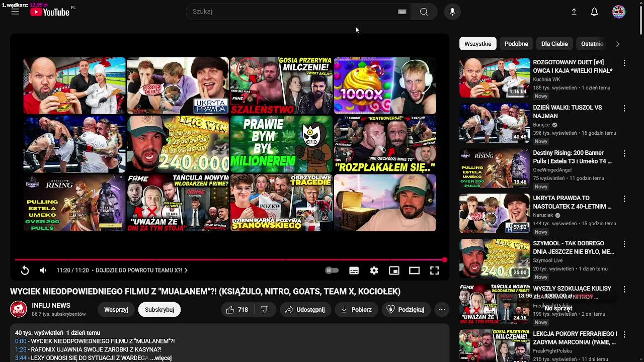Jump to 1:23 timestamp in description
Viewport: 644px width, 362px height.
21,349
